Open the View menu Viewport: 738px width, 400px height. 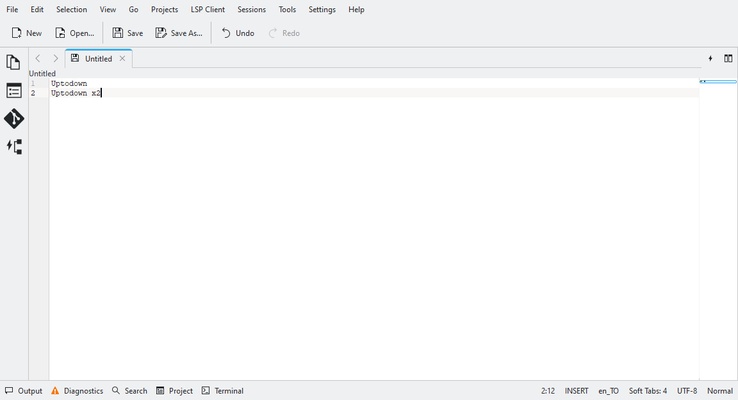tap(108, 9)
